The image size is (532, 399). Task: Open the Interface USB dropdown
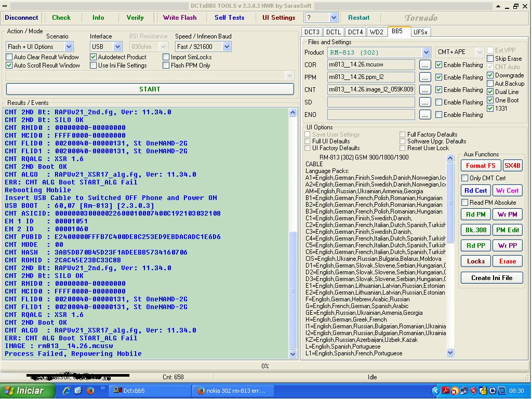pyautogui.click(x=118, y=46)
